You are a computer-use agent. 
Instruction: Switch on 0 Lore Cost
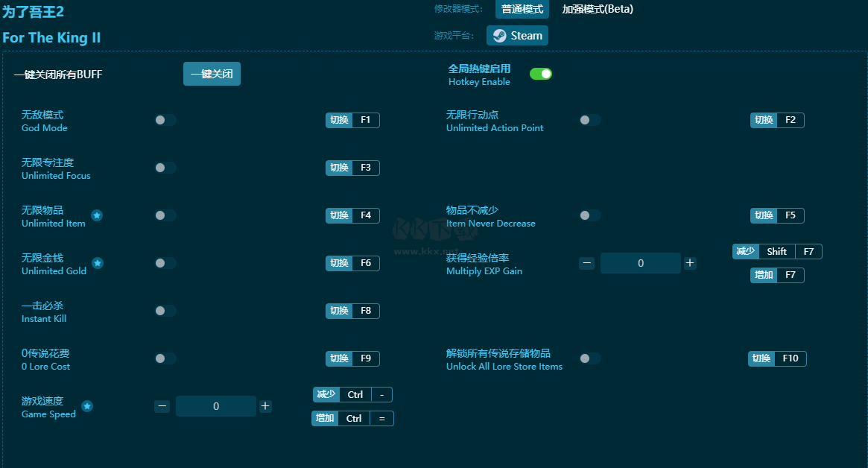point(165,358)
